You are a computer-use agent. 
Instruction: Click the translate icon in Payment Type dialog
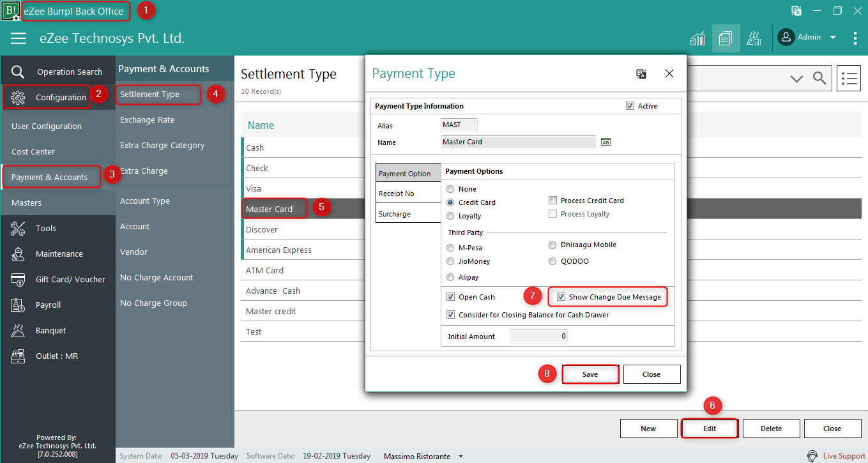pyautogui.click(x=641, y=74)
